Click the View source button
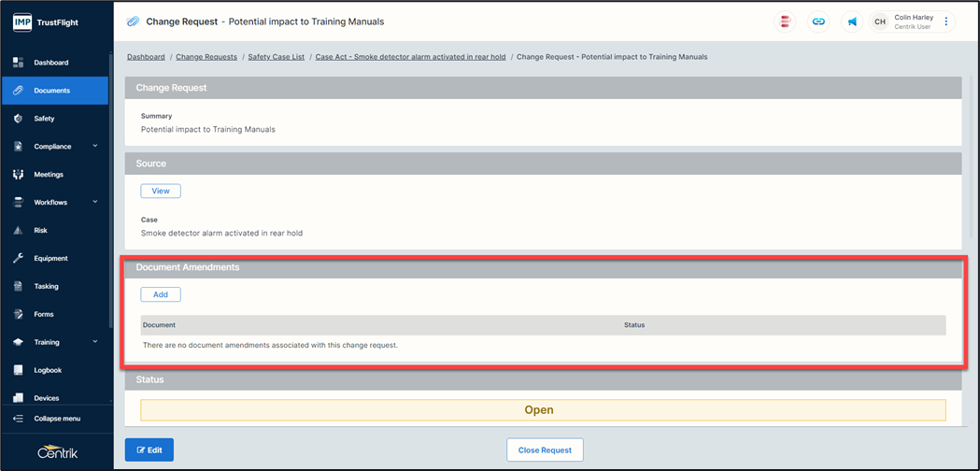 pos(161,191)
